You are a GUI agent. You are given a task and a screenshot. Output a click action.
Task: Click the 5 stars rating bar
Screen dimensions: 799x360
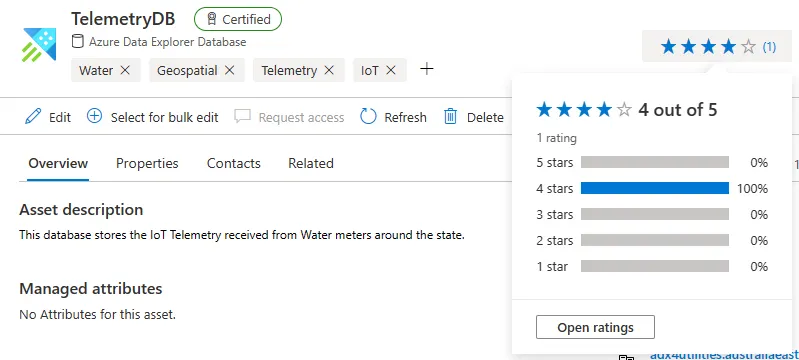pos(655,163)
